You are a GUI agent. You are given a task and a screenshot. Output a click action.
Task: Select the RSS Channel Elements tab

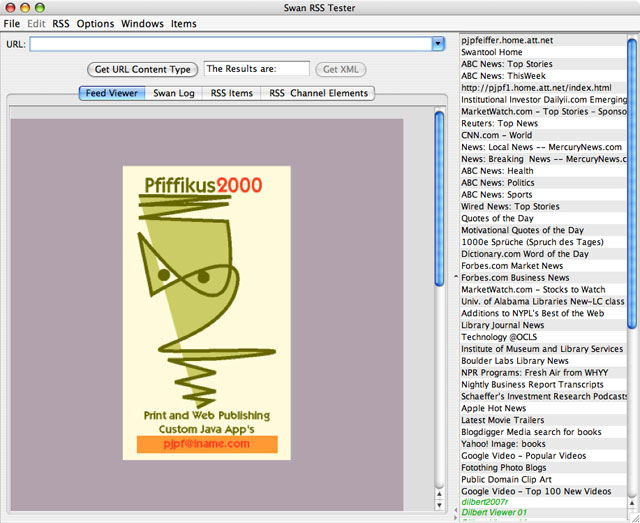pos(318,93)
